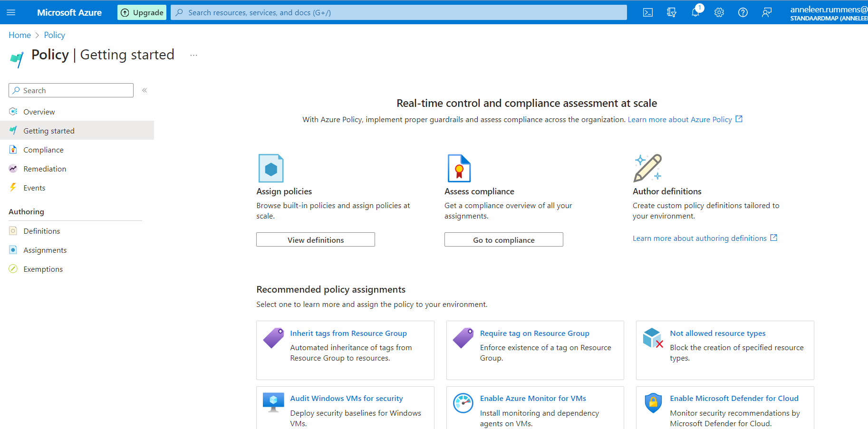
Task: Open Exemptions under Authoring
Action: coord(77,269)
